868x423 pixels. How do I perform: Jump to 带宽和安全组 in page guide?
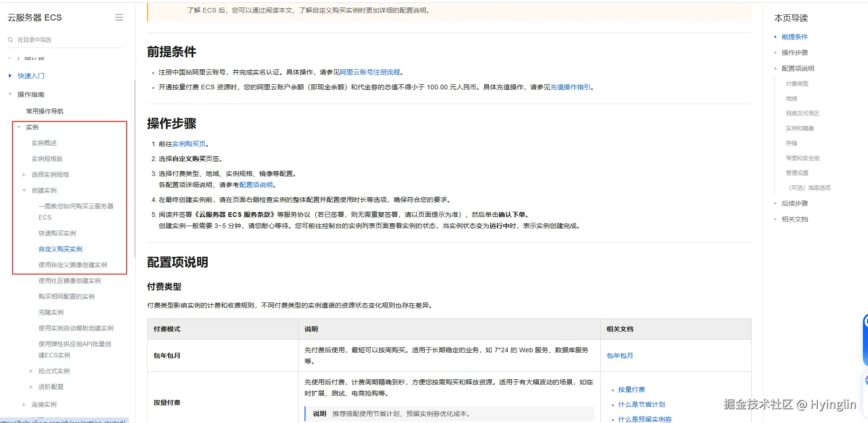coord(803,158)
